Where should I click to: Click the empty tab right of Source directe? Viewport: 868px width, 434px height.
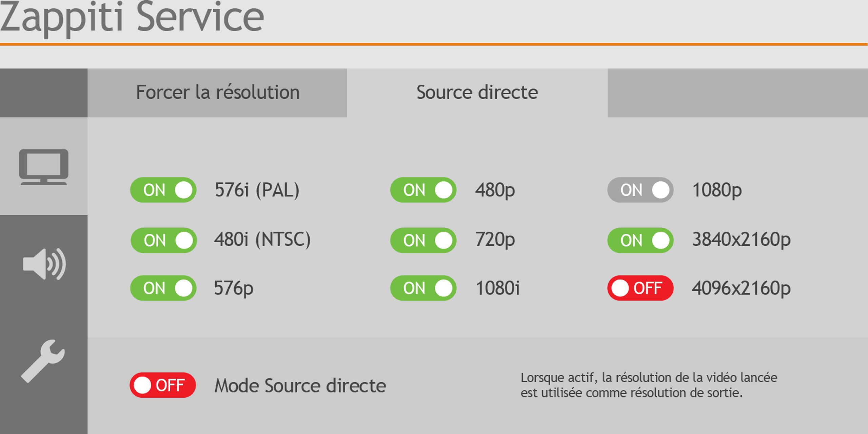click(x=737, y=93)
